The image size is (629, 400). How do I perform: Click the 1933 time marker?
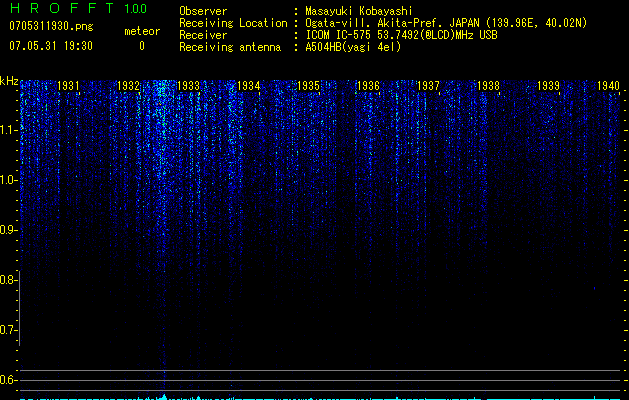pyautogui.click(x=188, y=85)
